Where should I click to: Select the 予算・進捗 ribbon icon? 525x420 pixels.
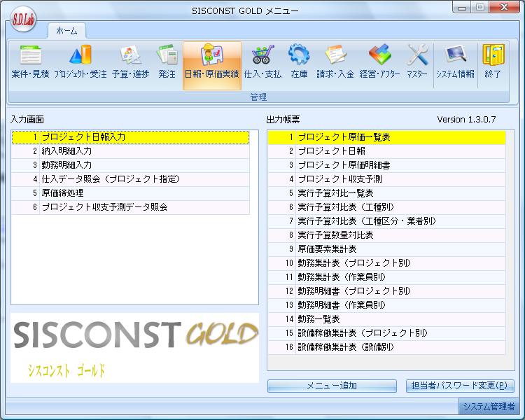click(x=131, y=62)
